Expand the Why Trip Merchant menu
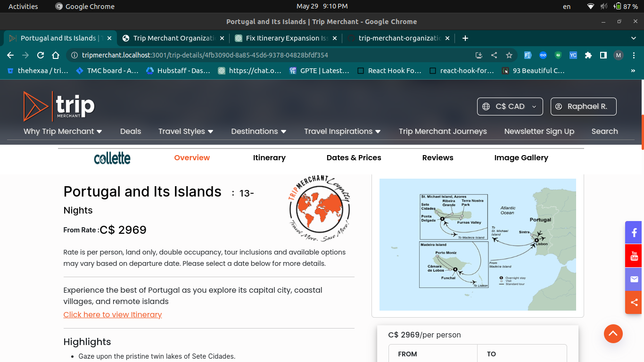The image size is (644, 362). (63, 132)
